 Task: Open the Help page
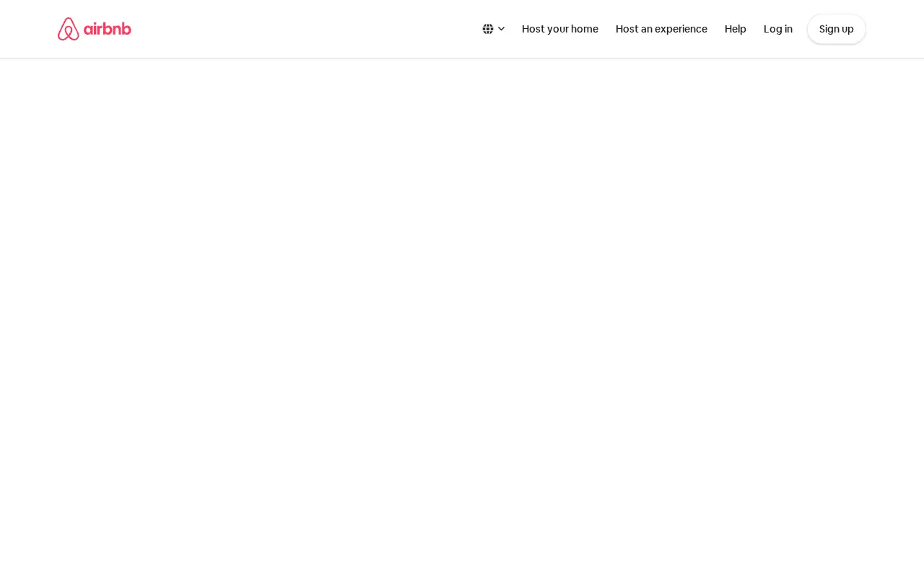point(736,29)
